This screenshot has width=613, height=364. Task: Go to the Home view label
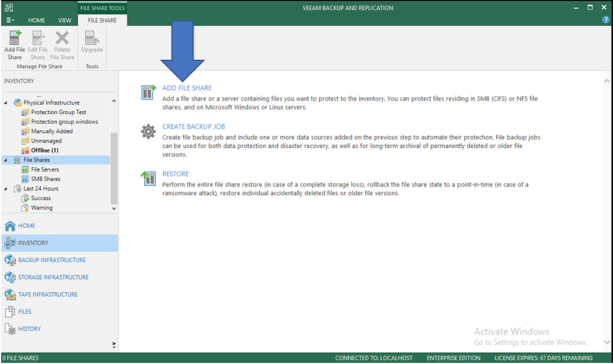click(26, 226)
